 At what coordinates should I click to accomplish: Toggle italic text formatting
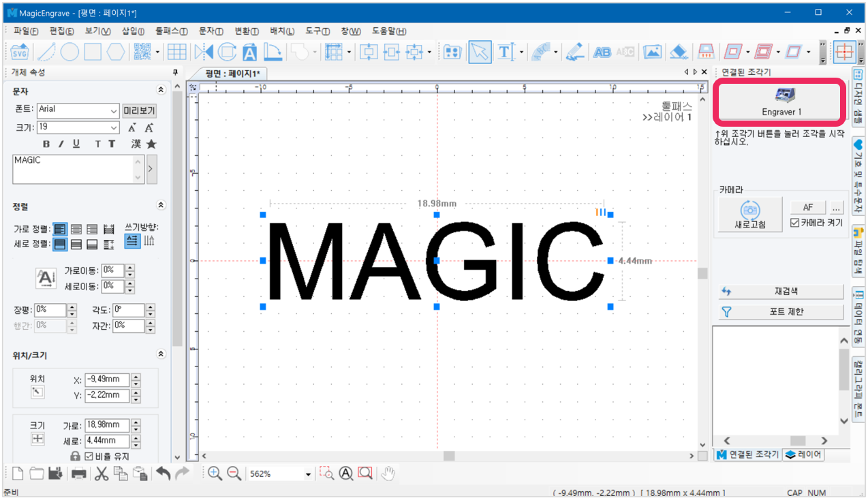[61, 144]
